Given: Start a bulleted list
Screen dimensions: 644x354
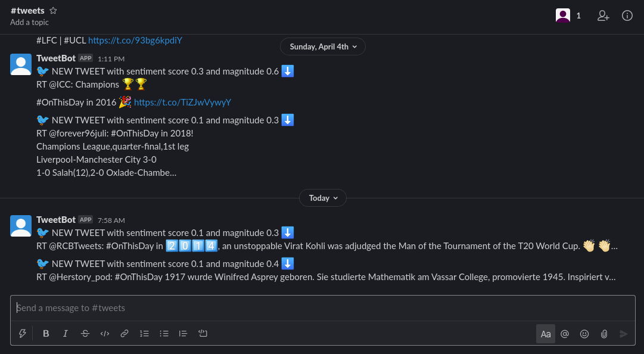Looking at the screenshot, I should [x=164, y=334].
